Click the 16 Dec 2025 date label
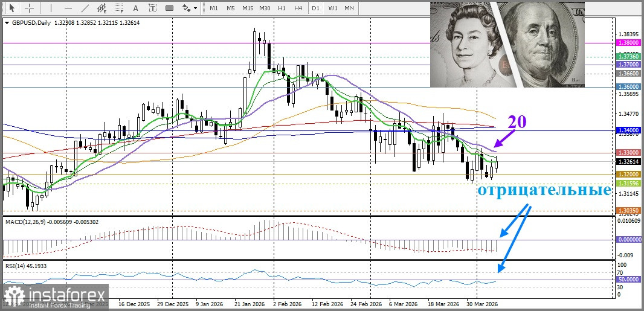 point(134,305)
